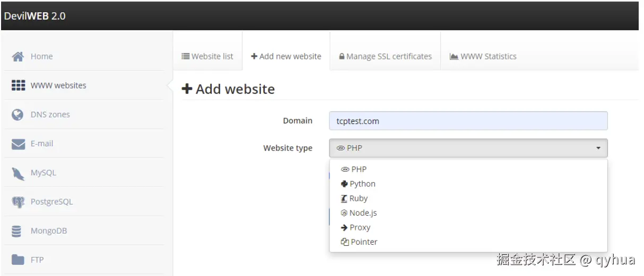Screen dimensions: 644x276
Task: Open the Website list tab
Action: (x=207, y=56)
